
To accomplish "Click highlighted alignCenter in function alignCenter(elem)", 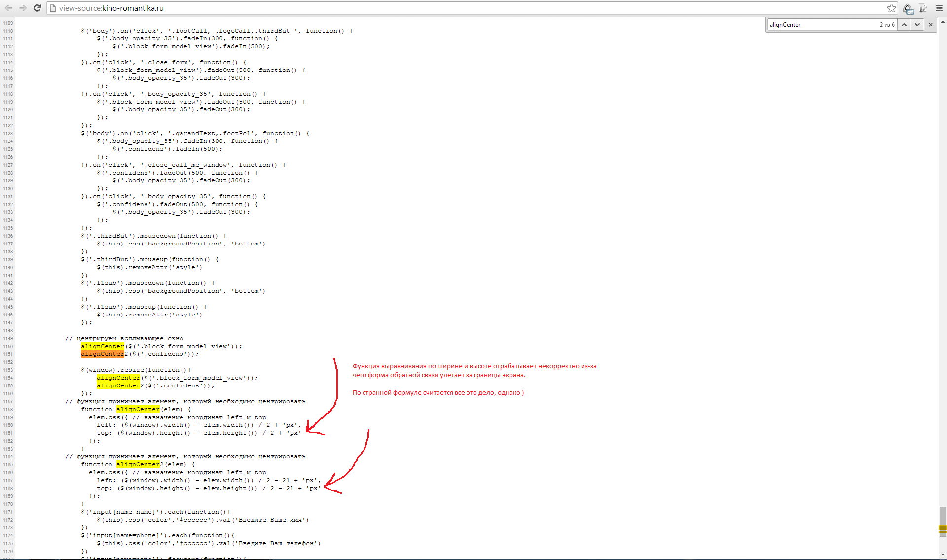I will point(138,410).
